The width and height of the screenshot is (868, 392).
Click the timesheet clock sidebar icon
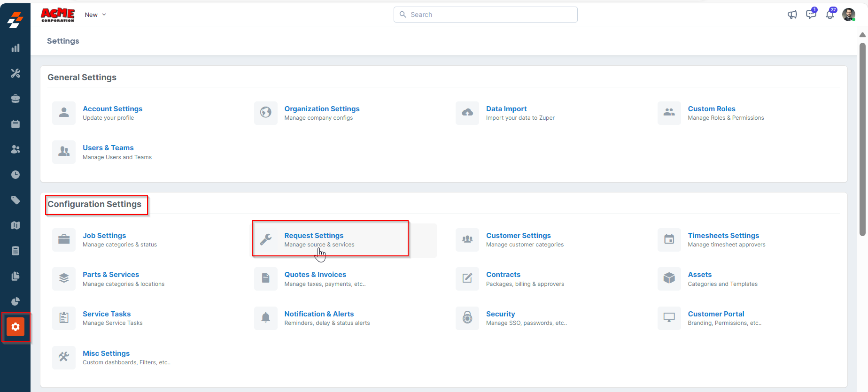tap(15, 175)
